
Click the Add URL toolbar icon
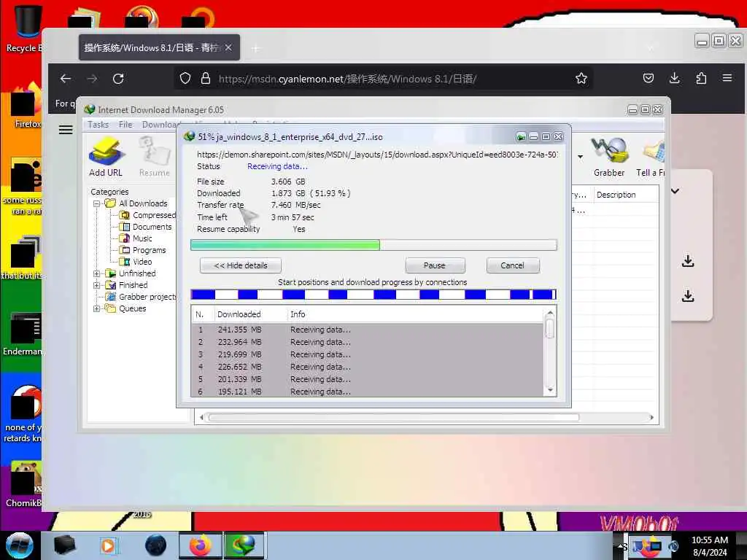pyautogui.click(x=106, y=157)
